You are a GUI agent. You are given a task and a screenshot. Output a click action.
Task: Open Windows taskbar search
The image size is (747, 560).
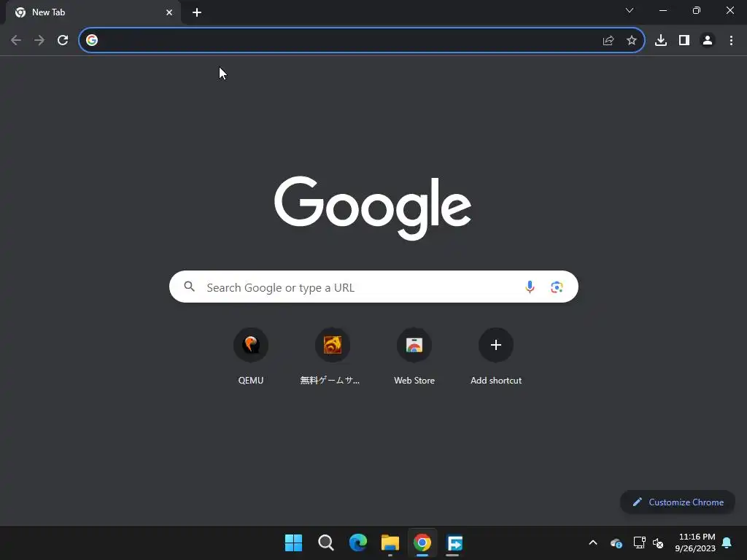point(326,542)
